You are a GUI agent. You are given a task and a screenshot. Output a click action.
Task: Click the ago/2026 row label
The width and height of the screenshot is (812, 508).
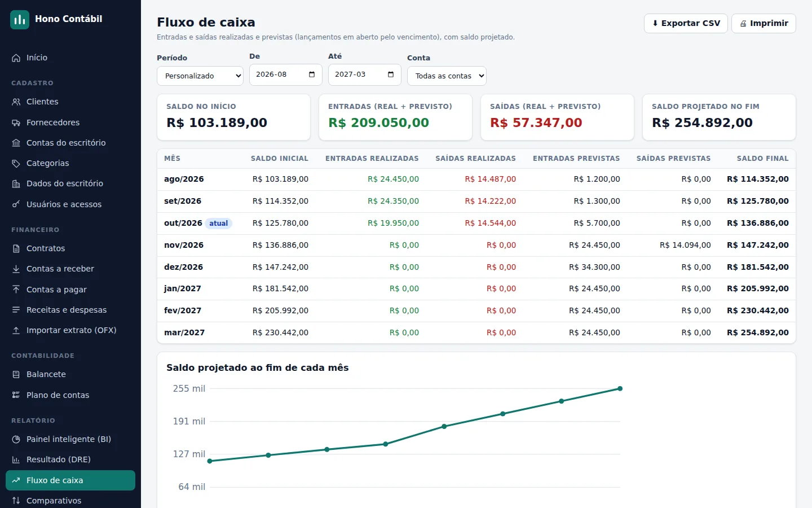point(184,179)
